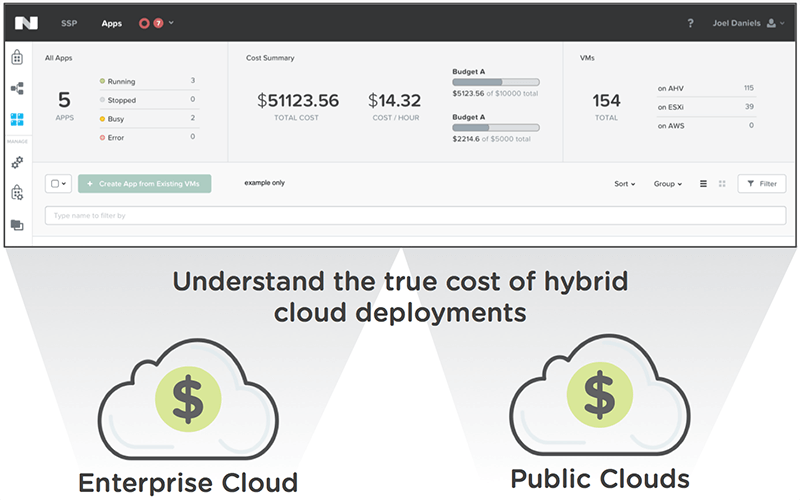Viewport: 800px width, 500px height.
Task: Expand the Sort dropdown
Action: [624, 184]
